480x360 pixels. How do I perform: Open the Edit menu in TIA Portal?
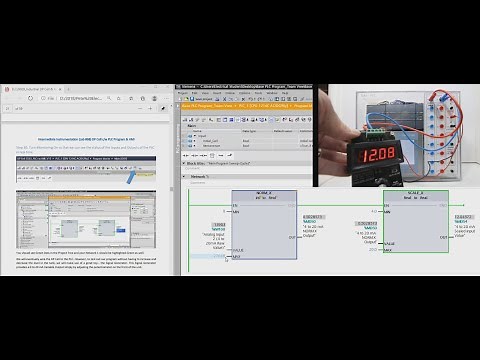click(x=195, y=93)
